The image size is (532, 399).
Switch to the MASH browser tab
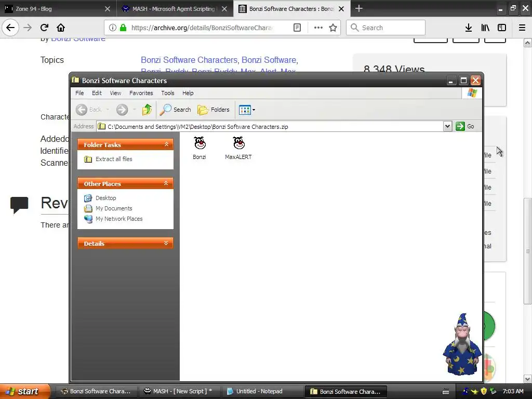(x=169, y=9)
